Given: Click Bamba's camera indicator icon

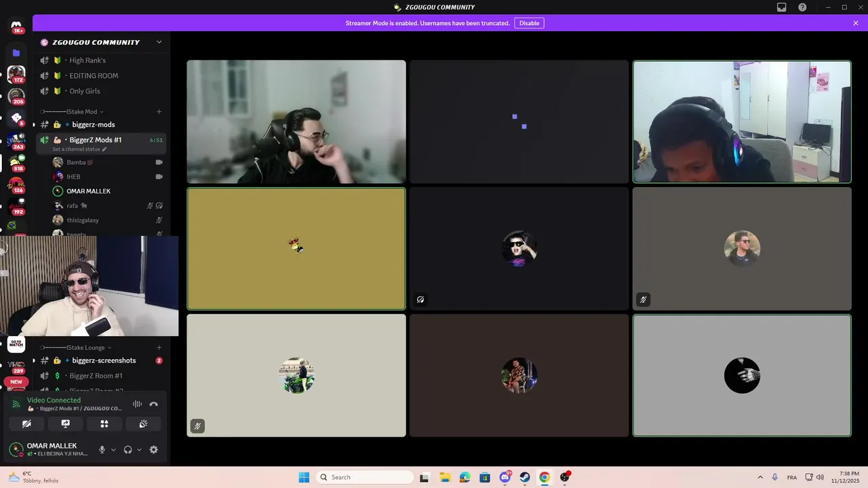Looking at the screenshot, I should pos(159,163).
